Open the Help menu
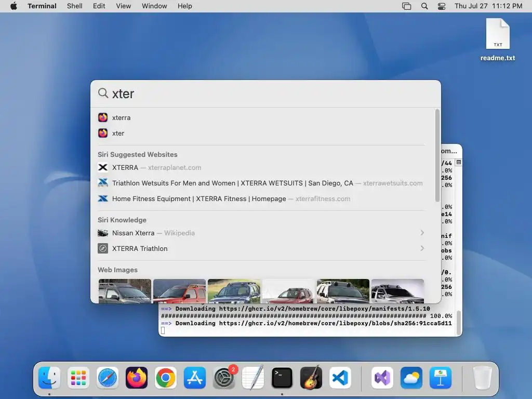Screen dimensions: 532x399 tap(185, 6)
